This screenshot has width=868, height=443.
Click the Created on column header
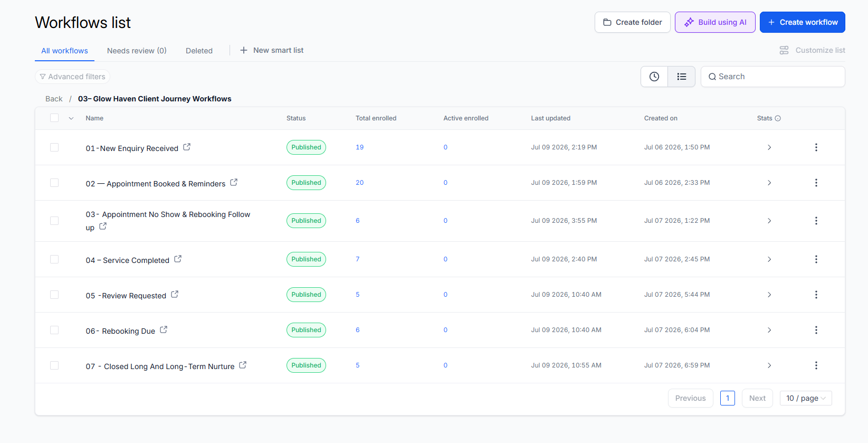661,118
